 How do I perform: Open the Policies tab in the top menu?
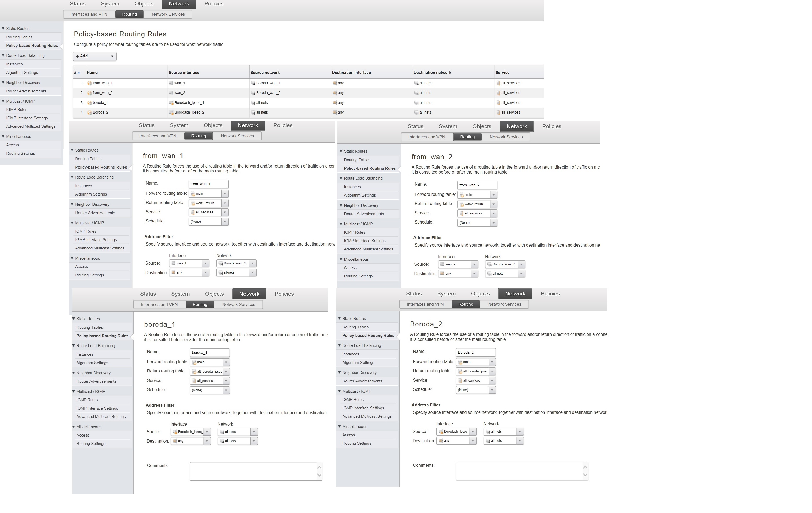point(214,4)
